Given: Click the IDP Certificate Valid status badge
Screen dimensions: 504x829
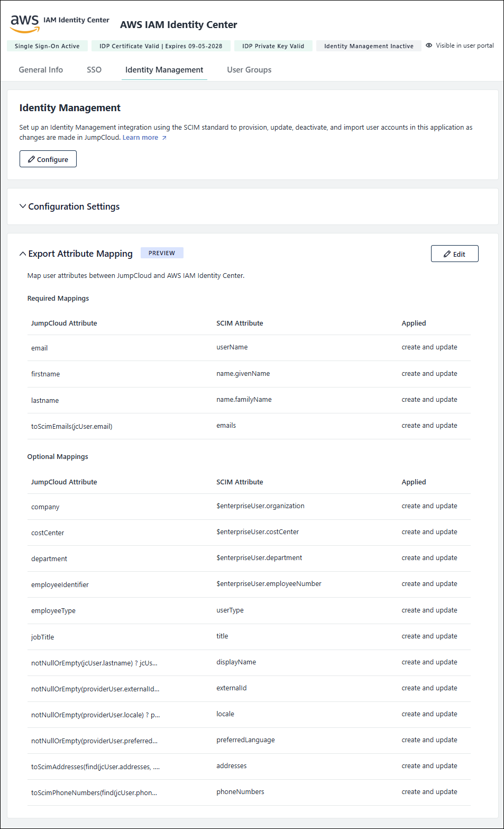Looking at the screenshot, I should (x=161, y=46).
